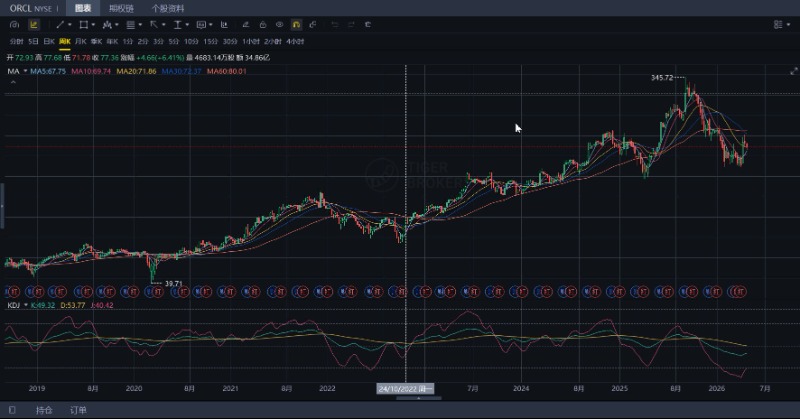The height and width of the screenshot is (419, 800).
Task: Click the 订单 tab at bottom
Action: (x=78, y=410)
